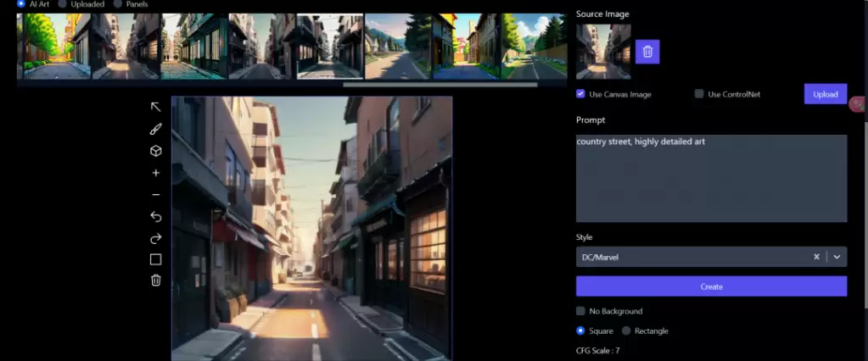Image resolution: width=868 pixels, height=361 pixels.
Task: Delete canvas with toolbar trash icon
Action: point(155,280)
